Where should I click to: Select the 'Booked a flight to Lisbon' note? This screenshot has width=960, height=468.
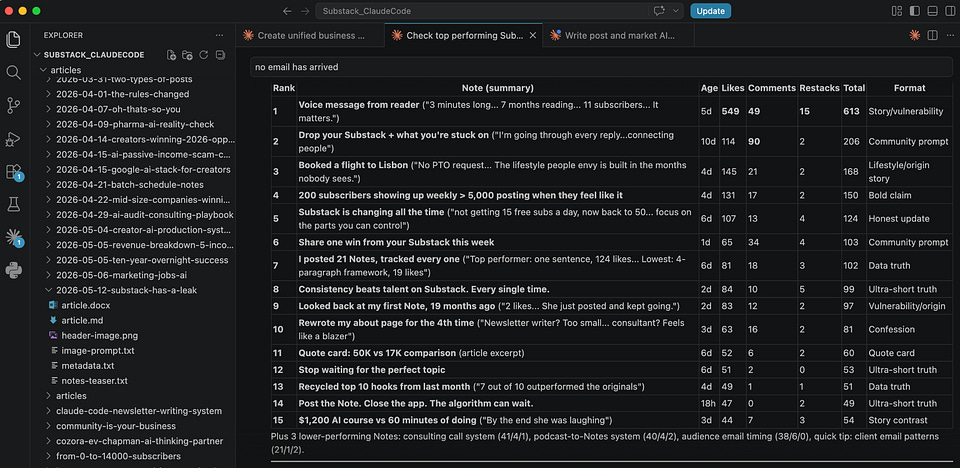click(354, 165)
